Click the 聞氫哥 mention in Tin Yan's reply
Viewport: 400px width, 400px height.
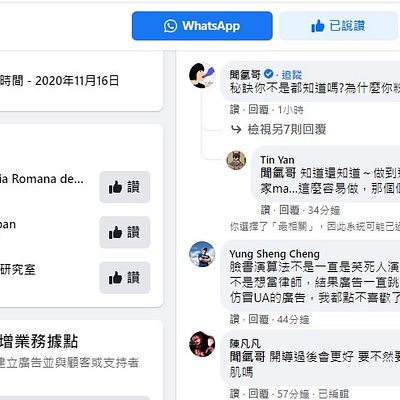(x=278, y=173)
